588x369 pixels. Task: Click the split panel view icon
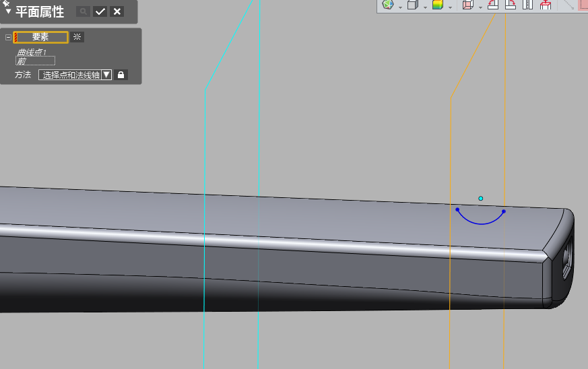coord(527,5)
